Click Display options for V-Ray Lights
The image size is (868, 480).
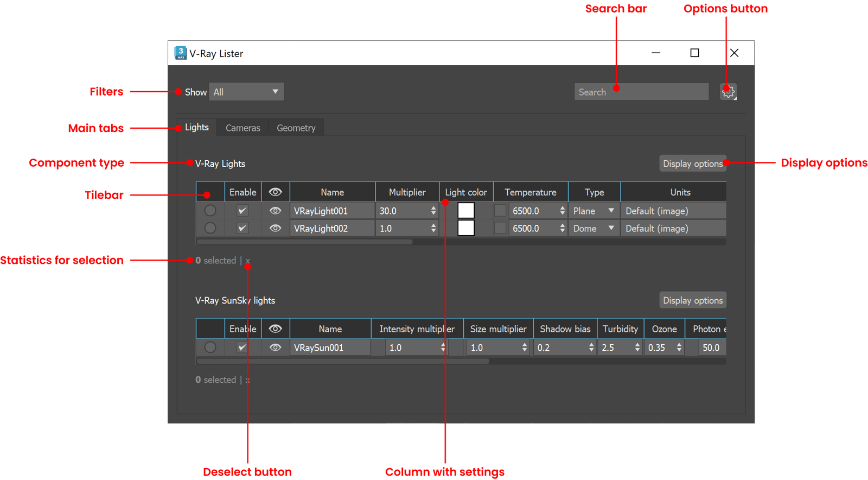coord(693,163)
